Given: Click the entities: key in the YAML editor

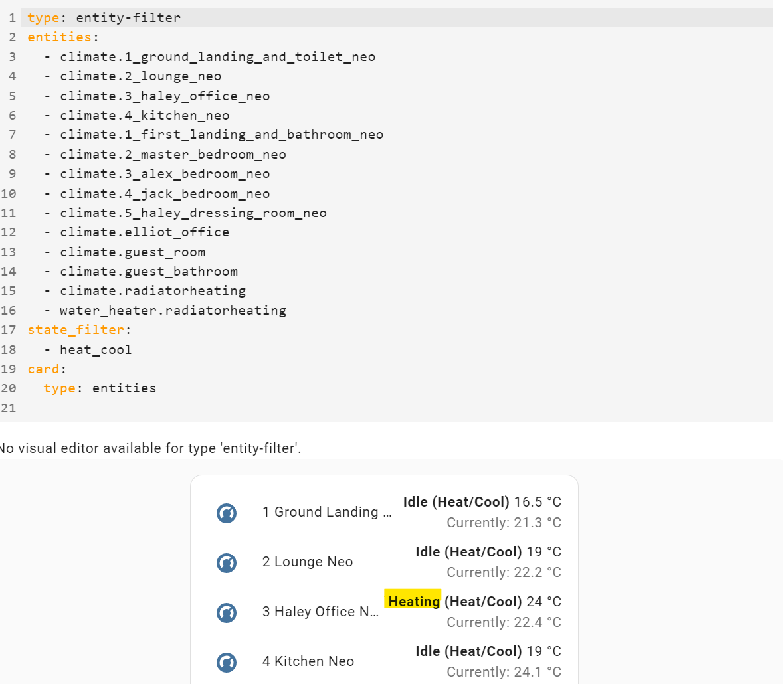Looking at the screenshot, I should click(60, 37).
